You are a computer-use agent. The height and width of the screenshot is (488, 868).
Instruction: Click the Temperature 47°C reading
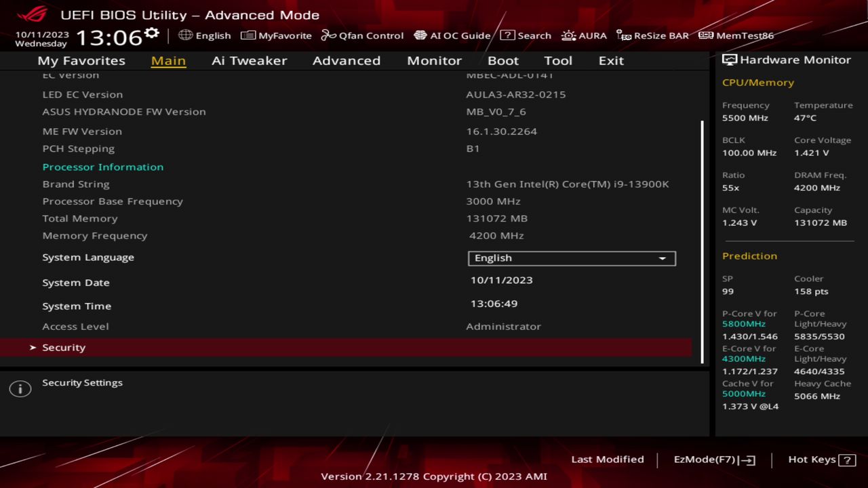[806, 118]
